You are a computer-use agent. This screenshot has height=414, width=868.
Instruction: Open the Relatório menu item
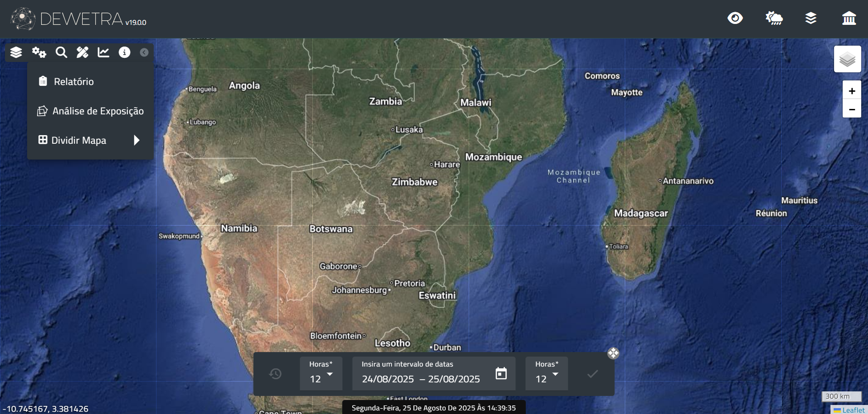(x=74, y=82)
